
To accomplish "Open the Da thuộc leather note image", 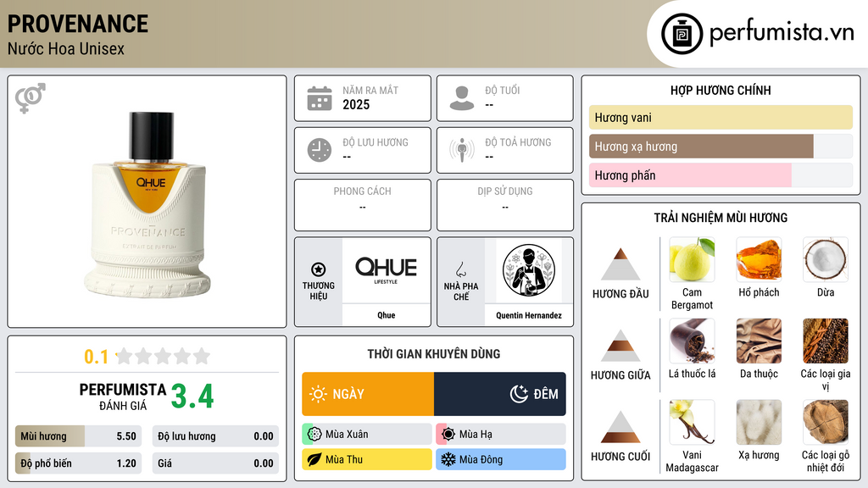I will [x=759, y=341].
